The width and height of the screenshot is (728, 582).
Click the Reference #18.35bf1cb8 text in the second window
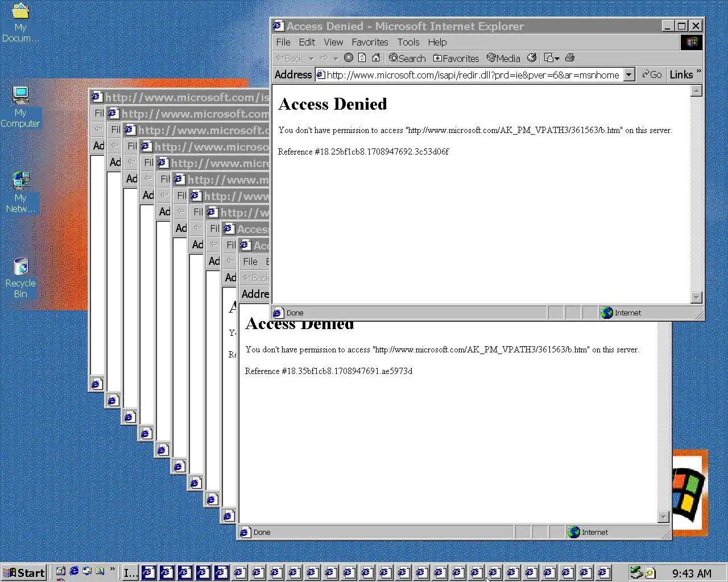(329, 371)
